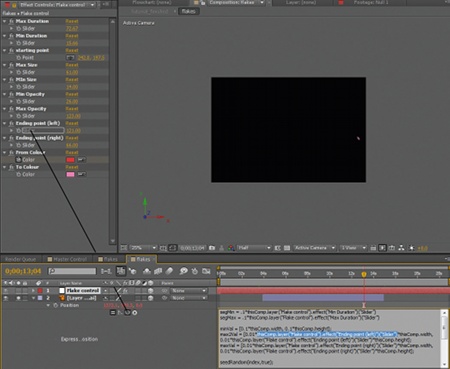Toggle the 3D layer switch for layer 2
Image resolution: width=450 pixels, height=369 pixels.
[151, 298]
